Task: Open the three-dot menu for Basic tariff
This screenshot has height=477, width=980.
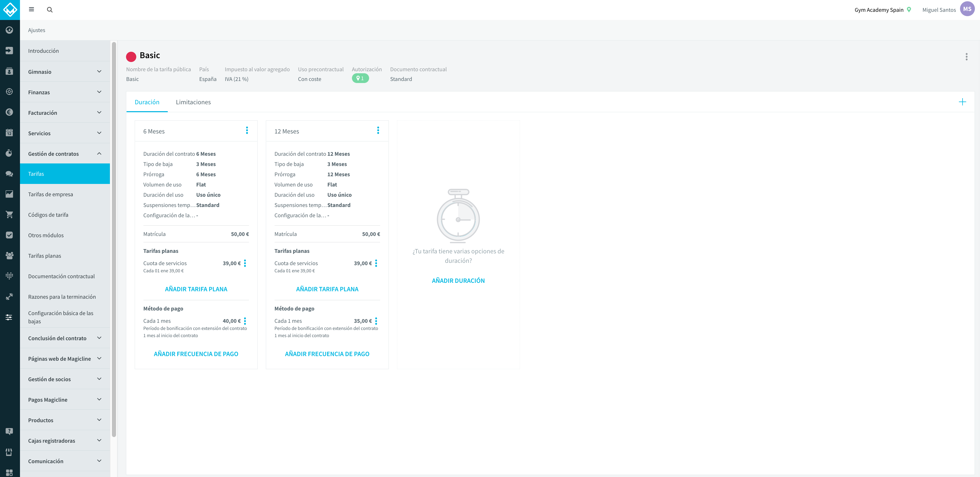Action: [966, 57]
